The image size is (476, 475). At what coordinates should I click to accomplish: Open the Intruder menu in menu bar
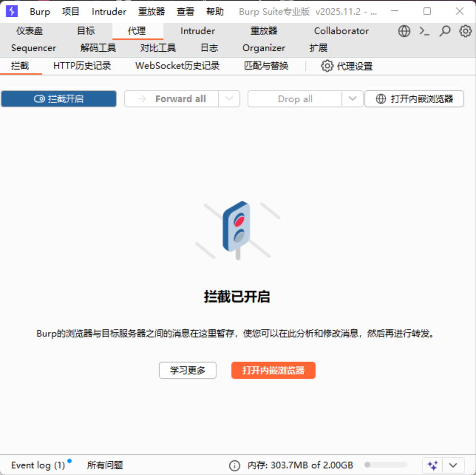pos(109,11)
